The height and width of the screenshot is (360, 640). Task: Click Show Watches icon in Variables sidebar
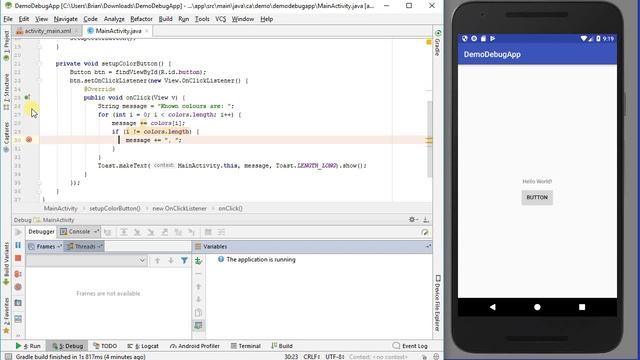[x=198, y=325]
